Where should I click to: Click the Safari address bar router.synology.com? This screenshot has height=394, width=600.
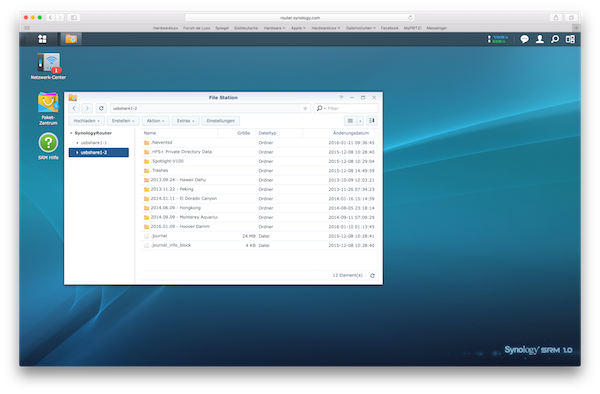[x=300, y=18]
